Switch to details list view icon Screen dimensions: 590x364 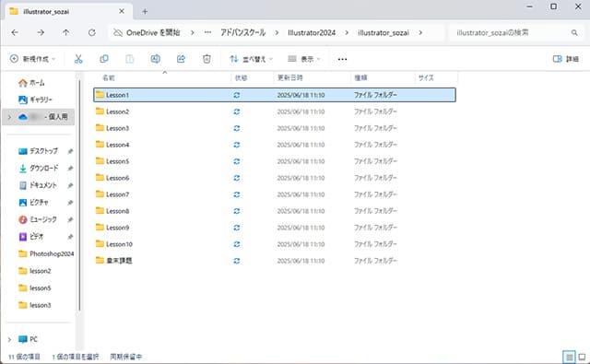pos(570,357)
